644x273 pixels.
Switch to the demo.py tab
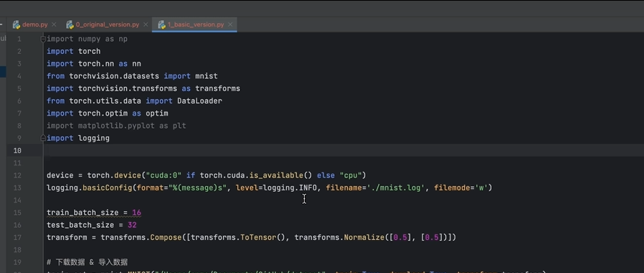click(x=35, y=24)
